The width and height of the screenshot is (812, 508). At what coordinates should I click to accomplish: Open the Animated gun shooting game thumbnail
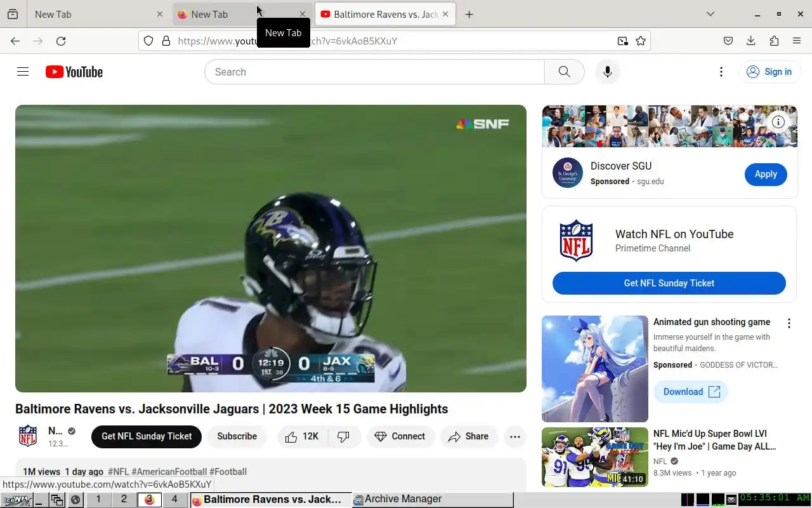pyautogui.click(x=595, y=369)
